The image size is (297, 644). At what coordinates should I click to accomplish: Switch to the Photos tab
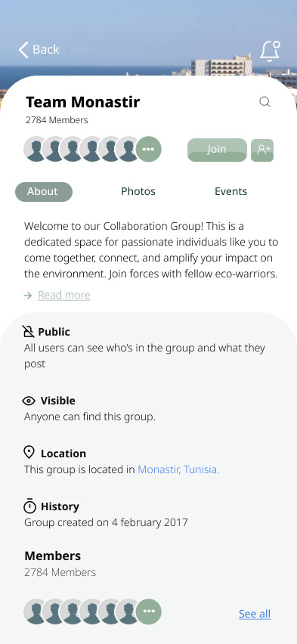click(x=138, y=191)
